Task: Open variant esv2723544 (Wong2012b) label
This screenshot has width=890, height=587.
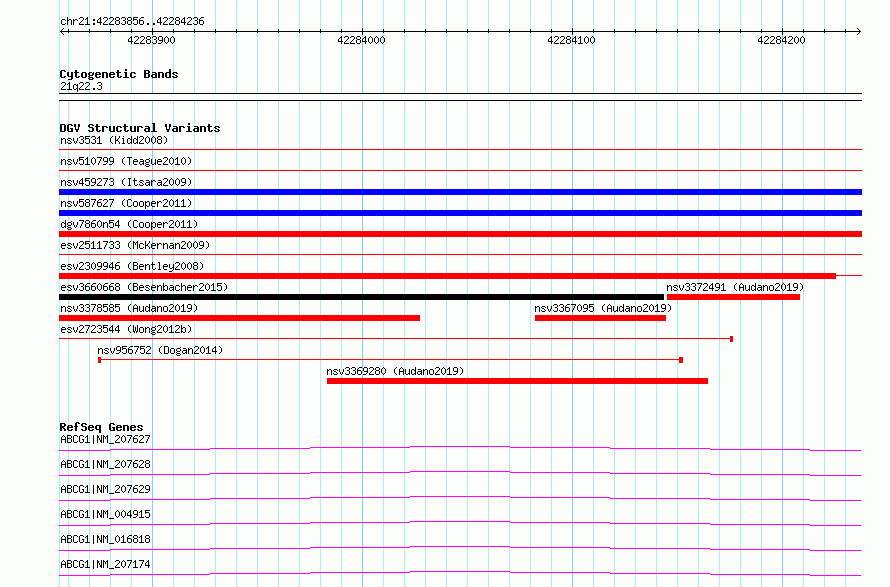Action: (x=126, y=329)
